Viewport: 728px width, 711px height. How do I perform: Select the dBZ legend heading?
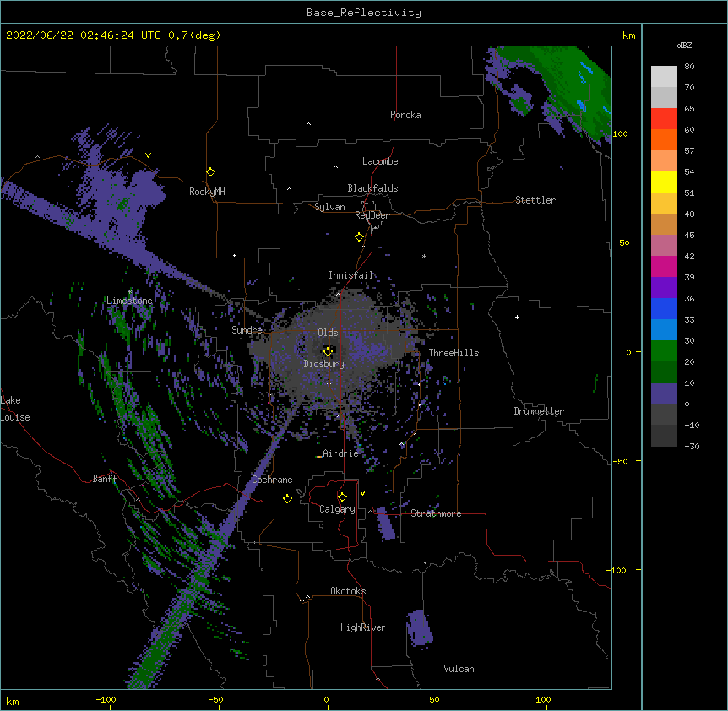[x=684, y=45]
